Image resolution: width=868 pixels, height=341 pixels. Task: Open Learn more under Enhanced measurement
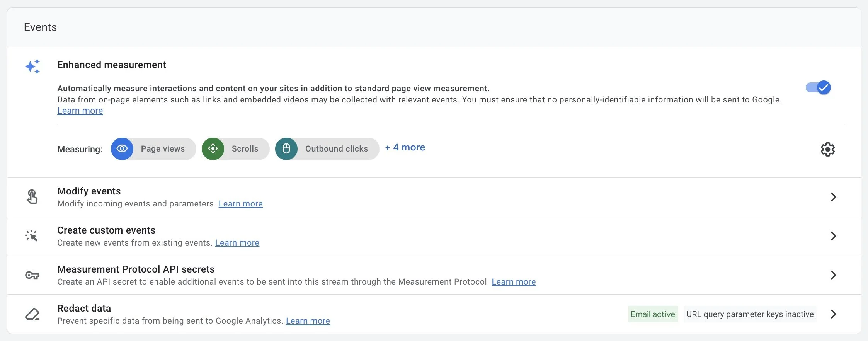(80, 111)
